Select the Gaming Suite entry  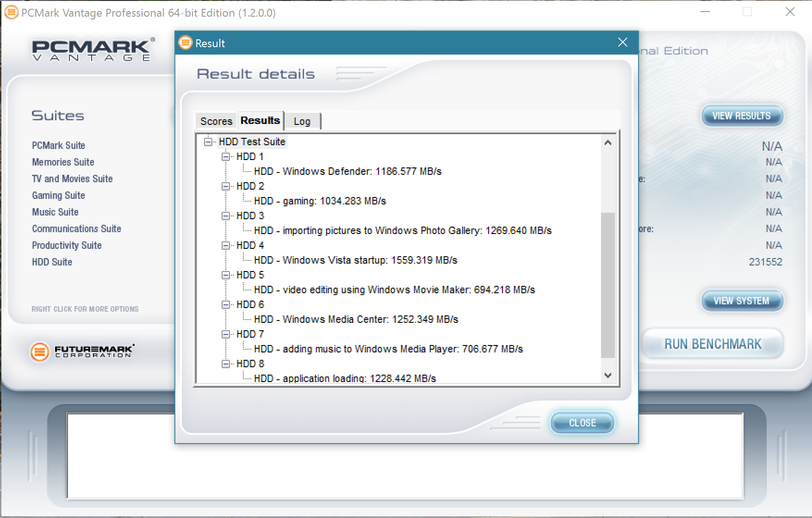58,196
